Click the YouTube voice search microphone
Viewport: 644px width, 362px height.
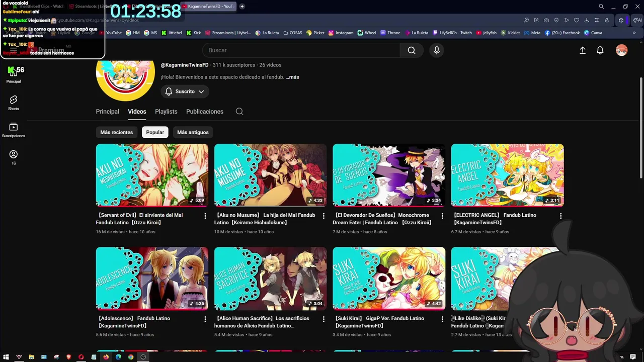pos(437,50)
